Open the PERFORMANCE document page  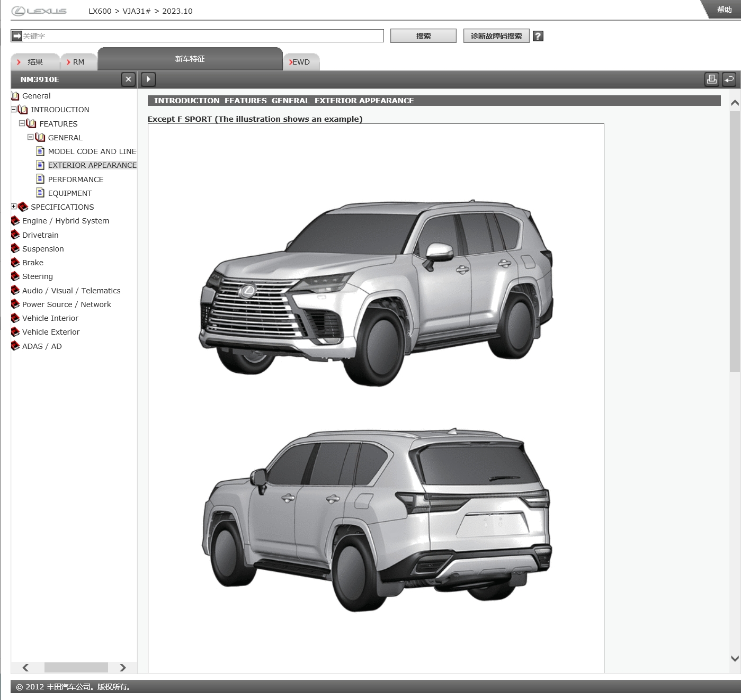point(75,180)
